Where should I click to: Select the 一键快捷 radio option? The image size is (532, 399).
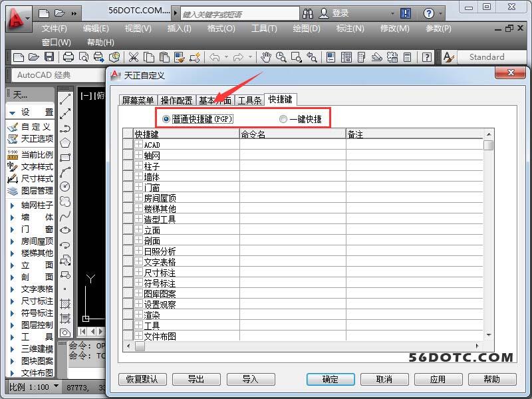pyautogui.click(x=283, y=119)
